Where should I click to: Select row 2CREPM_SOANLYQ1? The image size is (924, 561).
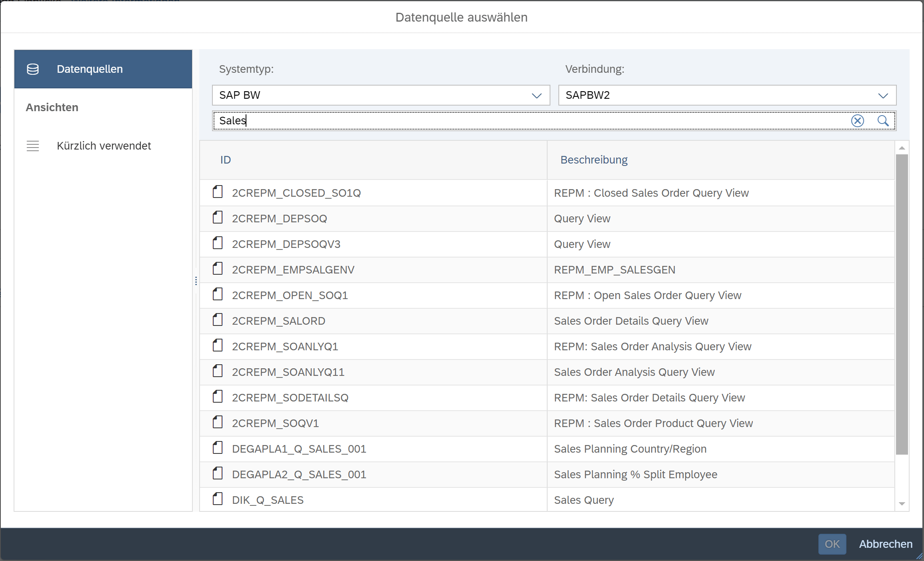[x=285, y=347]
